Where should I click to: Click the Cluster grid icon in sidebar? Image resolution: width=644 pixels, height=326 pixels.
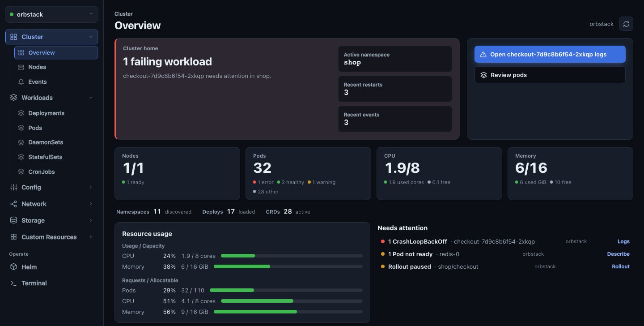pyautogui.click(x=13, y=37)
